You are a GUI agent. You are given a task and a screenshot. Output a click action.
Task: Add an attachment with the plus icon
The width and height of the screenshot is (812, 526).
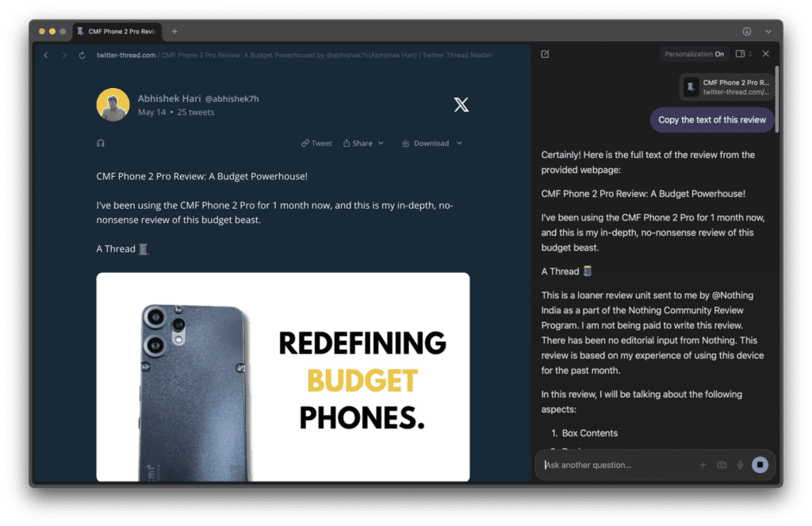703,465
